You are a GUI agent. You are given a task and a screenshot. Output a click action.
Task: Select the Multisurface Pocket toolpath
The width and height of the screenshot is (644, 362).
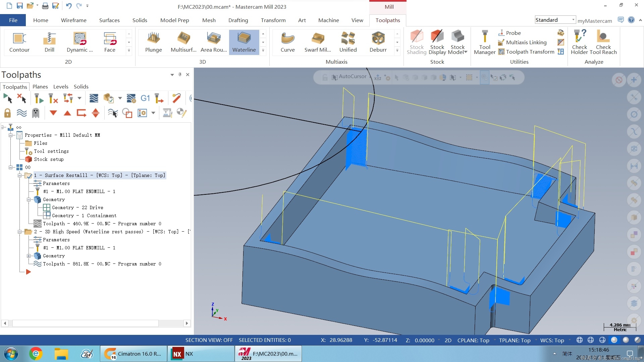(183, 42)
